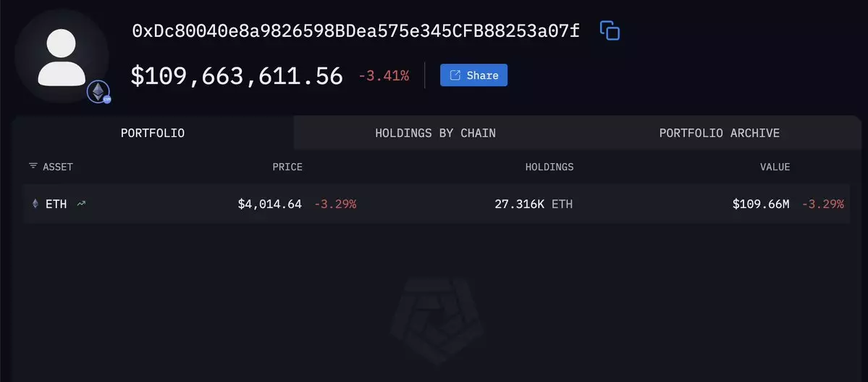Click the ETH asset name

[56, 204]
